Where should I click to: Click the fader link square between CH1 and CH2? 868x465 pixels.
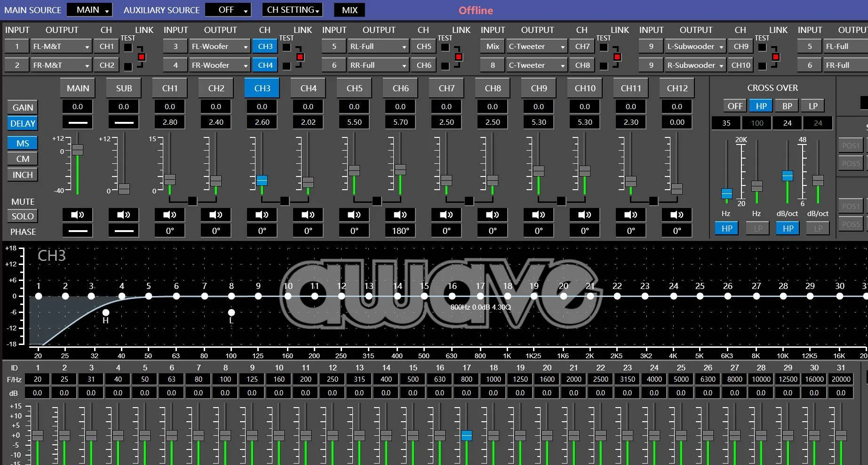(x=192, y=201)
